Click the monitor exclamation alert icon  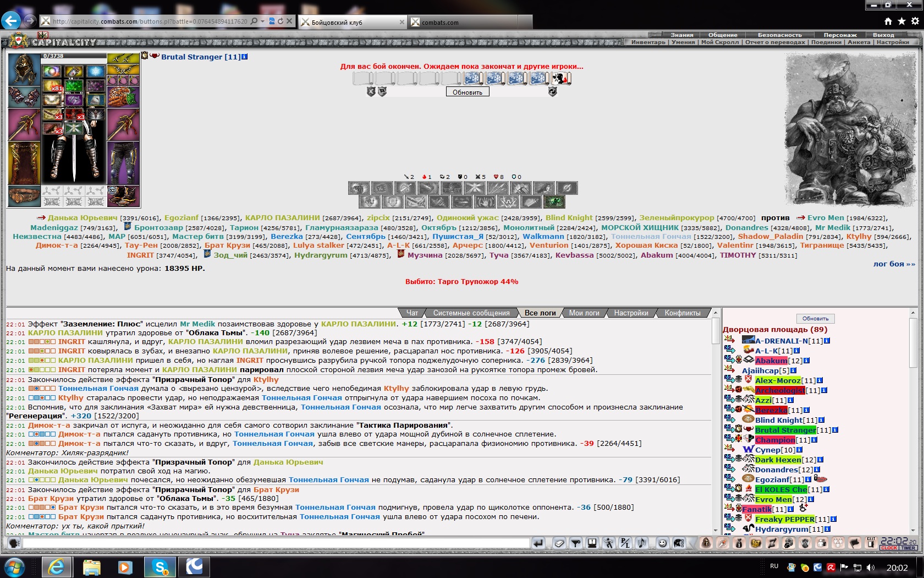592,543
